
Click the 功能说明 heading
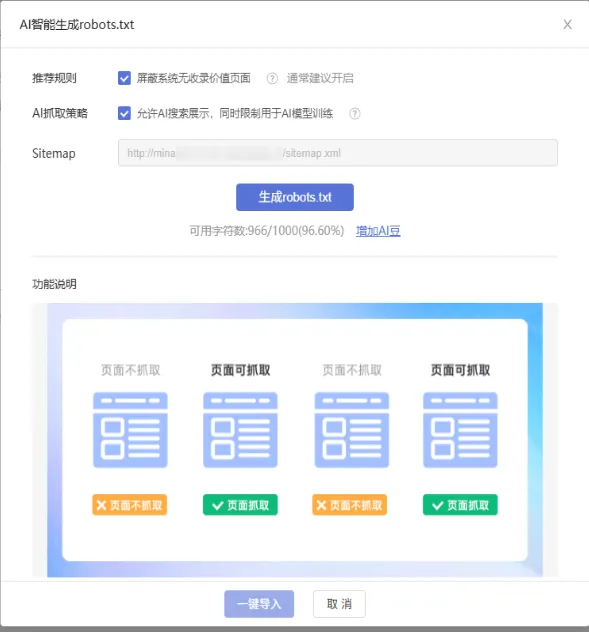coord(54,284)
